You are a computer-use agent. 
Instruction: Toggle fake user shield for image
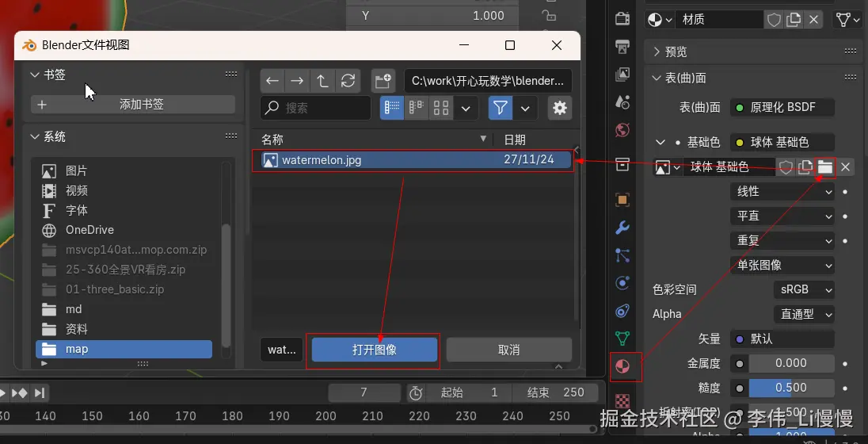pyautogui.click(x=786, y=166)
